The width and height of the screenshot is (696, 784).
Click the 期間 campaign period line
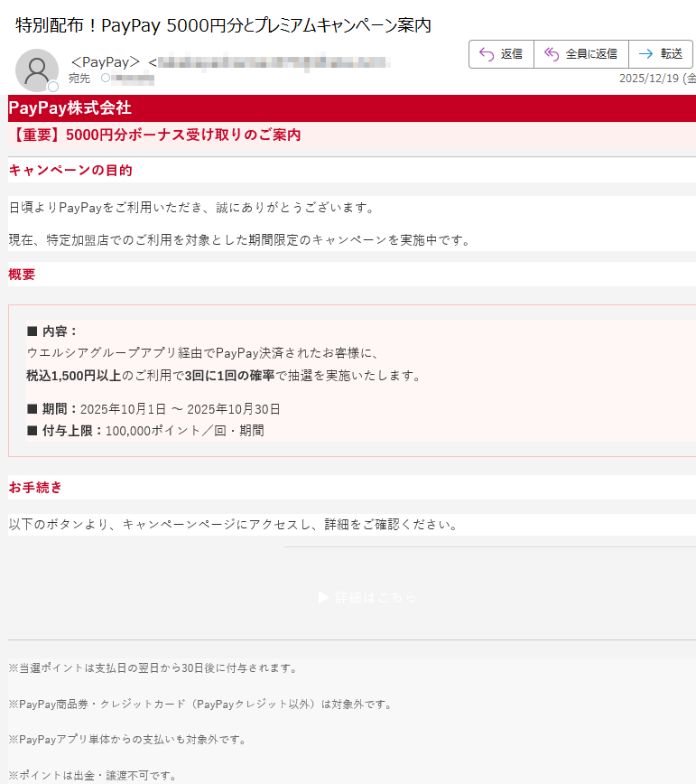pos(153,408)
